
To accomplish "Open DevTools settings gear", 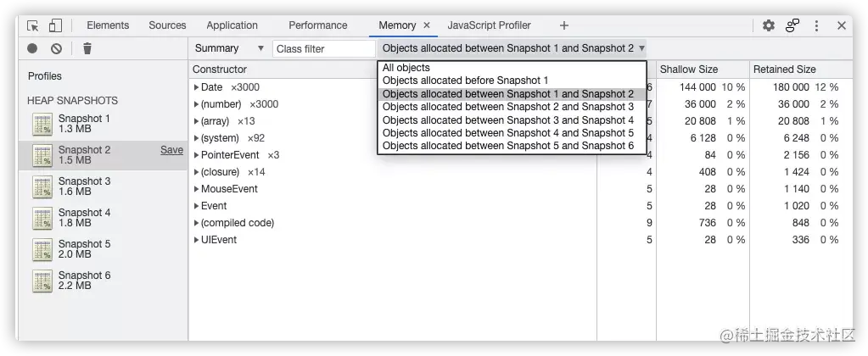I will pyautogui.click(x=769, y=25).
